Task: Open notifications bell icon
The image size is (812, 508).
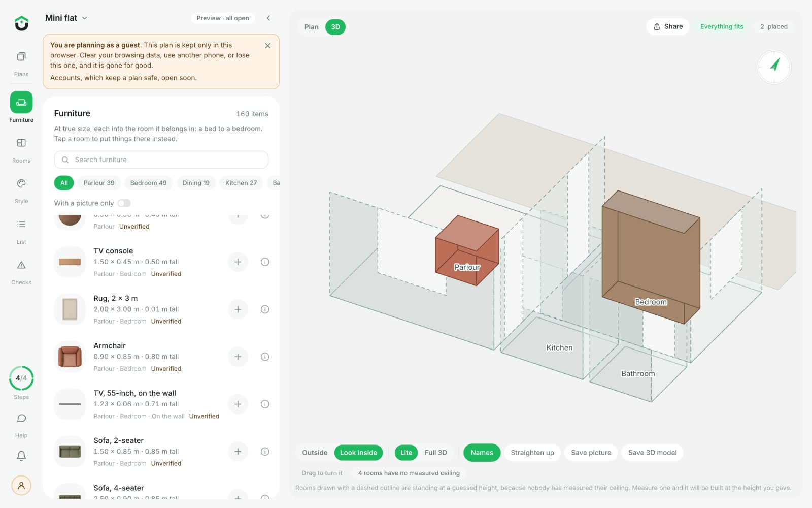Action: [21, 456]
